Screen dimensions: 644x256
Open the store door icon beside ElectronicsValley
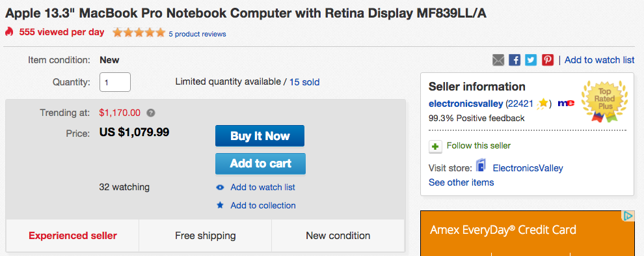pos(481,166)
